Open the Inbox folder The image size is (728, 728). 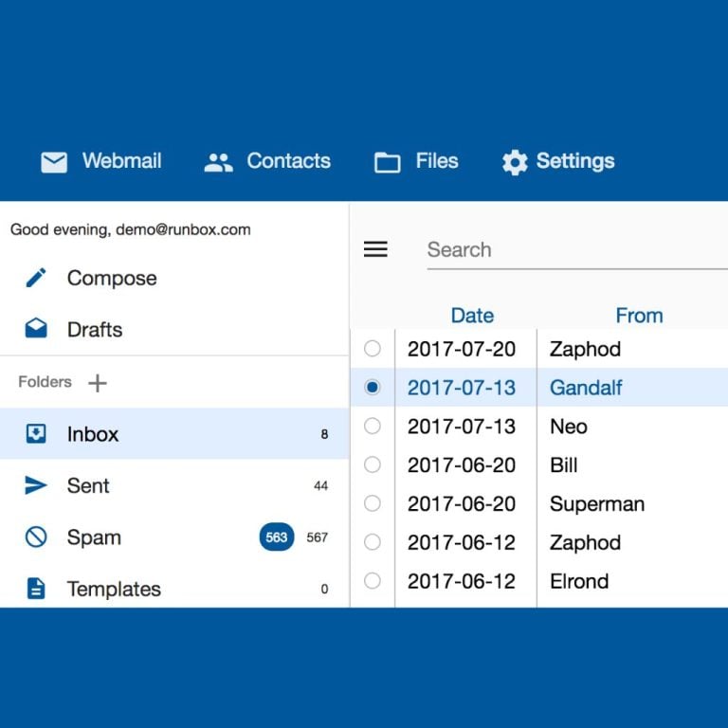[174, 433]
